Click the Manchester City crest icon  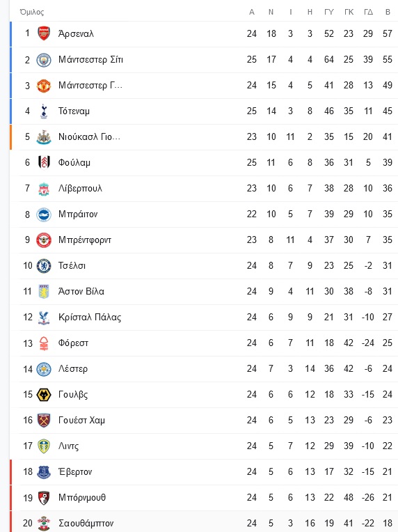(44, 60)
